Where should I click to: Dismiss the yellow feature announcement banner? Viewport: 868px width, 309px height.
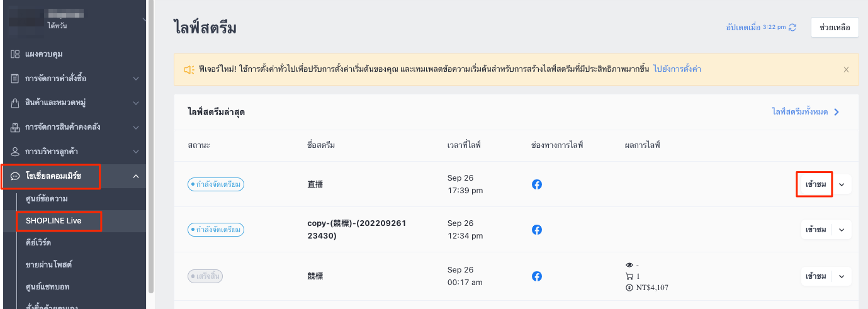pos(846,69)
